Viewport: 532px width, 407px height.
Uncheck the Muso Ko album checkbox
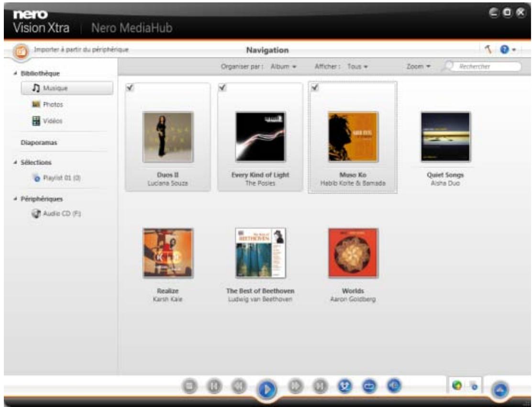coord(314,88)
